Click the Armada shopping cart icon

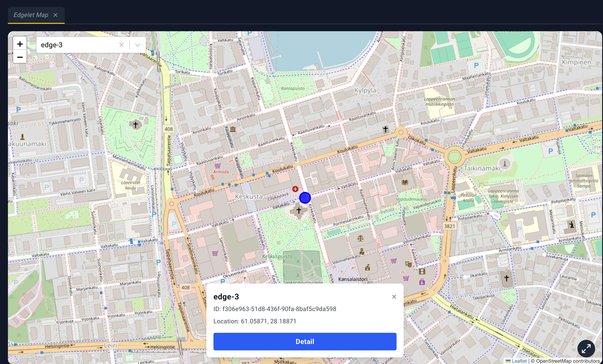pyautogui.click(x=217, y=166)
